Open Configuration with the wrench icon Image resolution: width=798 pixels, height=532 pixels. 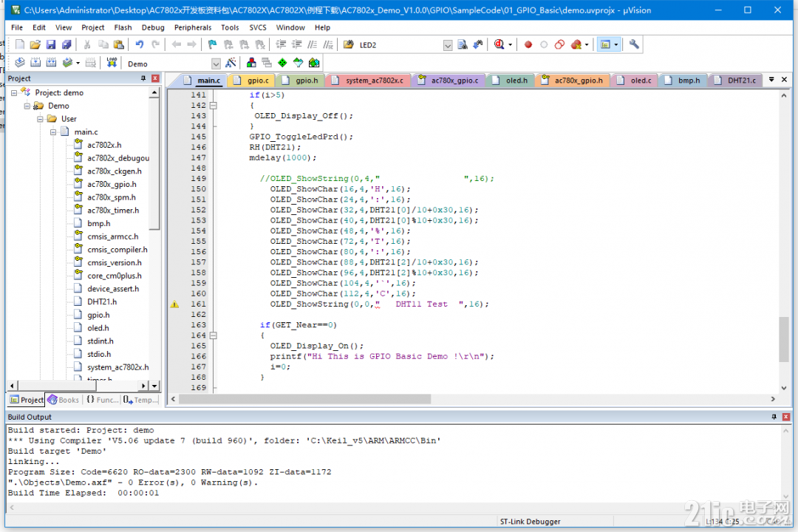(x=634, y=45)
